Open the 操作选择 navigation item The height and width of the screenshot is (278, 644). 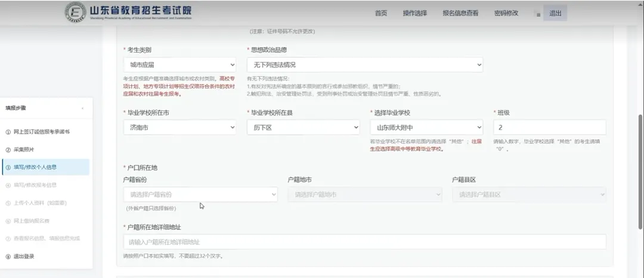click(415, 13)
